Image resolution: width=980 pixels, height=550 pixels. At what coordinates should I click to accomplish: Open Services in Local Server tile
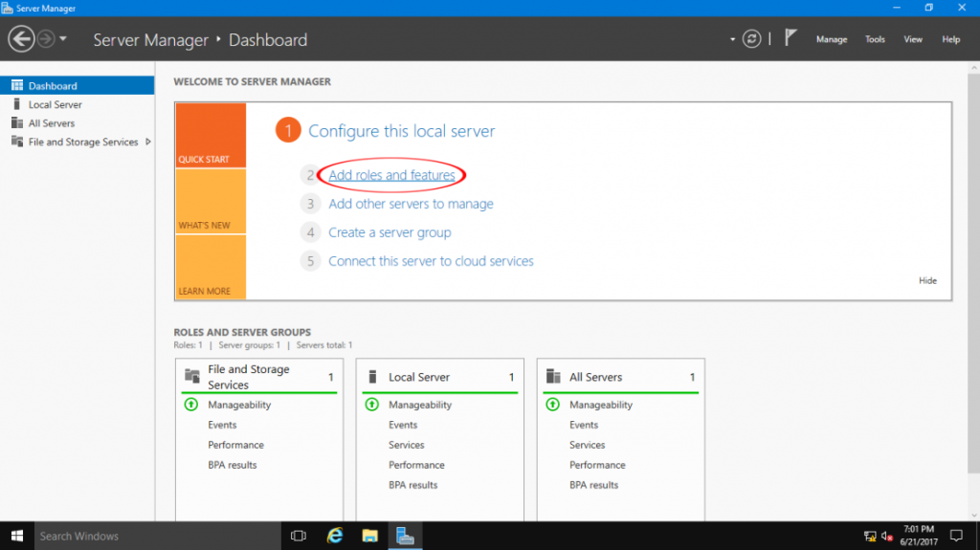(x=406, y=445)
